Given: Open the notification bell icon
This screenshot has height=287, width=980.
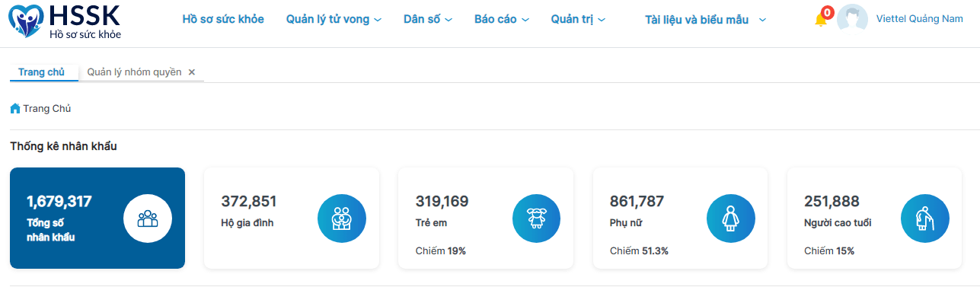Looking at the screenshot, I should click(x=821, y=20).
